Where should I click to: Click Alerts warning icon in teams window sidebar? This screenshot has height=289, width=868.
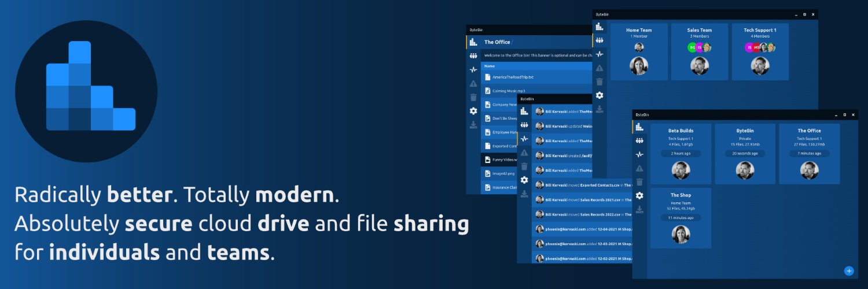tap(599, 68)
